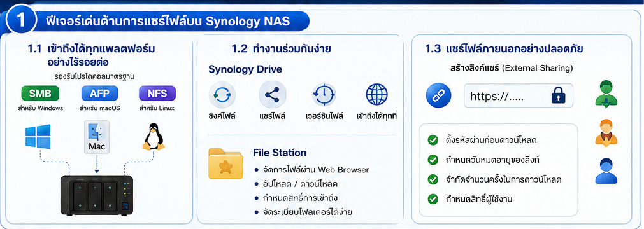Click the ตั้งรหัสผ่านก่อนดาวน์โหลด text
Screen dimensions: 644x229
[491, 141]
